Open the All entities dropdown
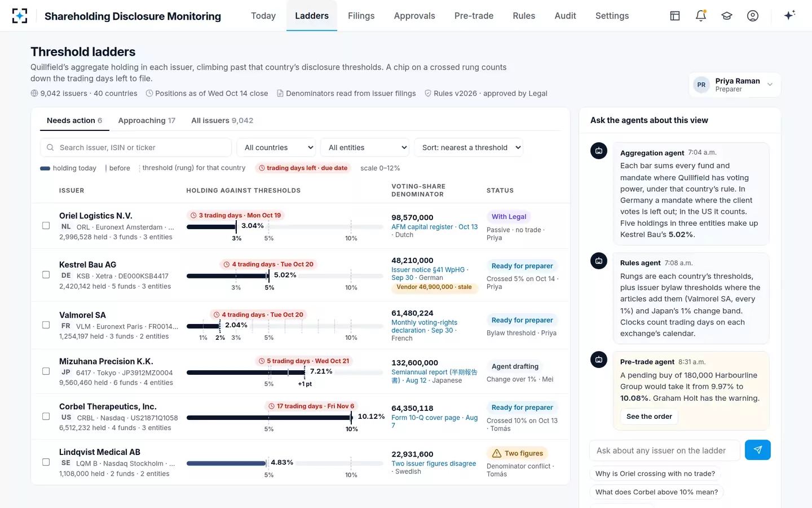The width and height of the screenshot is (812, 508). (365, 147)
